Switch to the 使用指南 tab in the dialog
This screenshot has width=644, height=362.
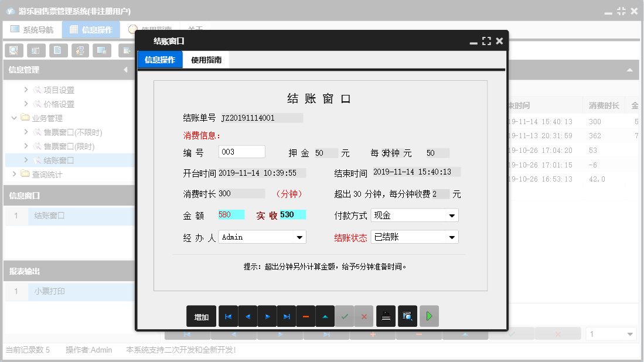tap(206, 60)
